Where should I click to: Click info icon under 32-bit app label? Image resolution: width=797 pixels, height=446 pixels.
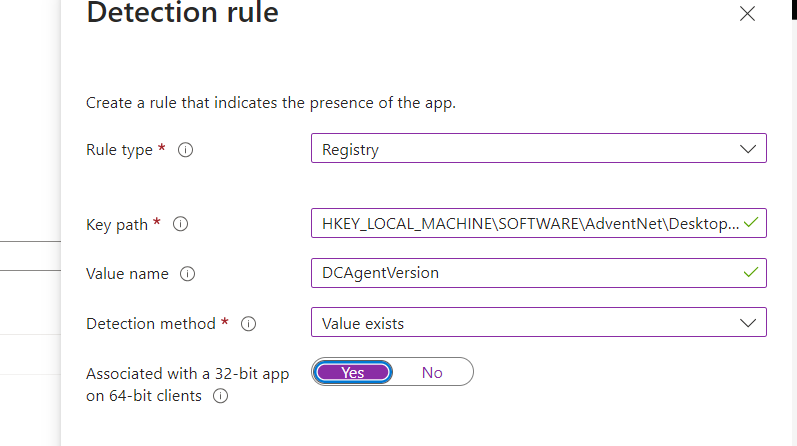(x=221, y=396)
